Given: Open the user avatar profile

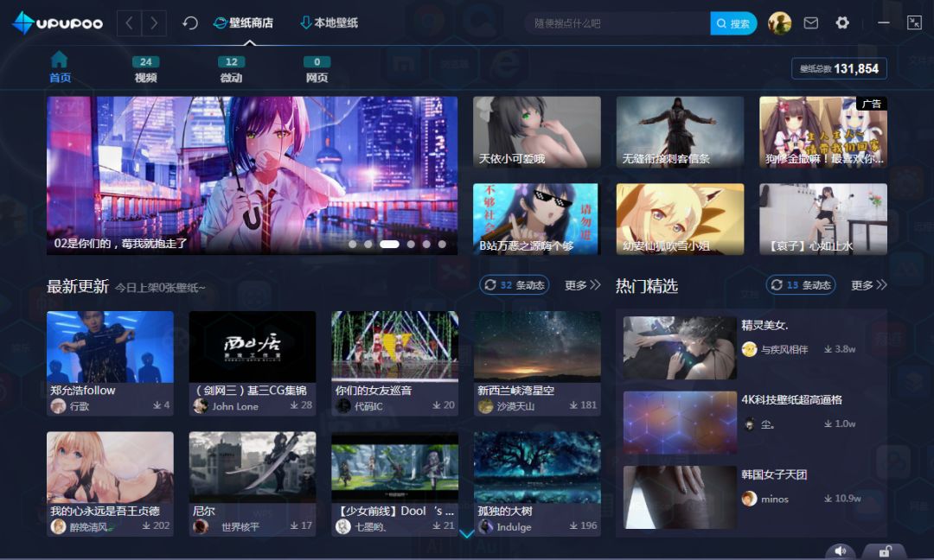Looking at the screenshot, I should tap(779, 23).
